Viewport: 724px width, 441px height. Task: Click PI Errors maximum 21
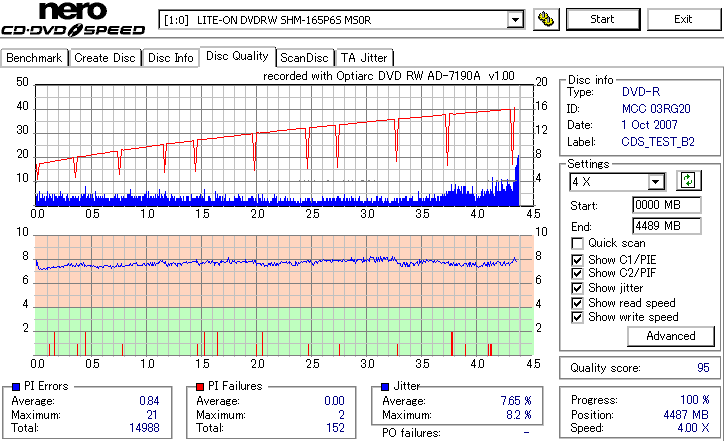(x=152, y=415)
